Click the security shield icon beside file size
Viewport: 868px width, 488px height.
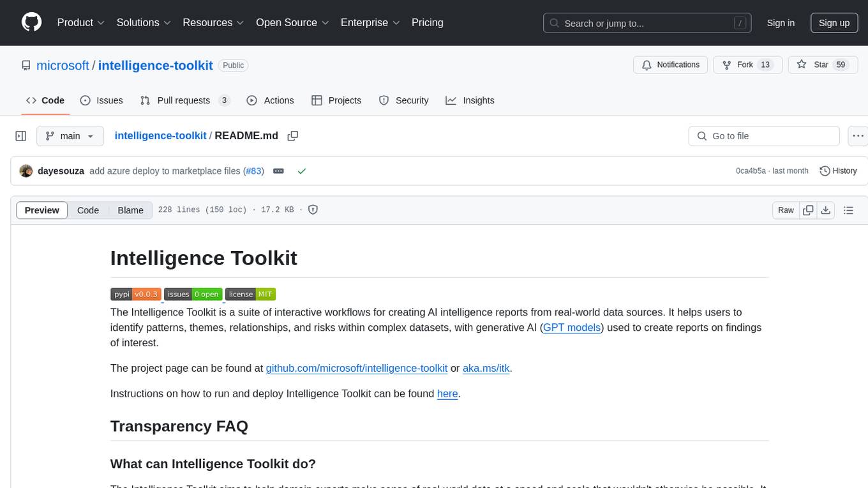click(x=313, y=210)
